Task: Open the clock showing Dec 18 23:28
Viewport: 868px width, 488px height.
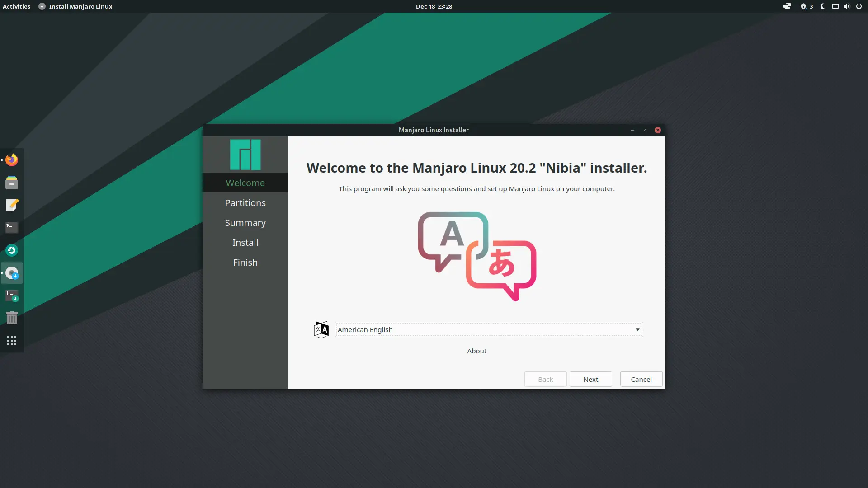Action: [434, 6]
